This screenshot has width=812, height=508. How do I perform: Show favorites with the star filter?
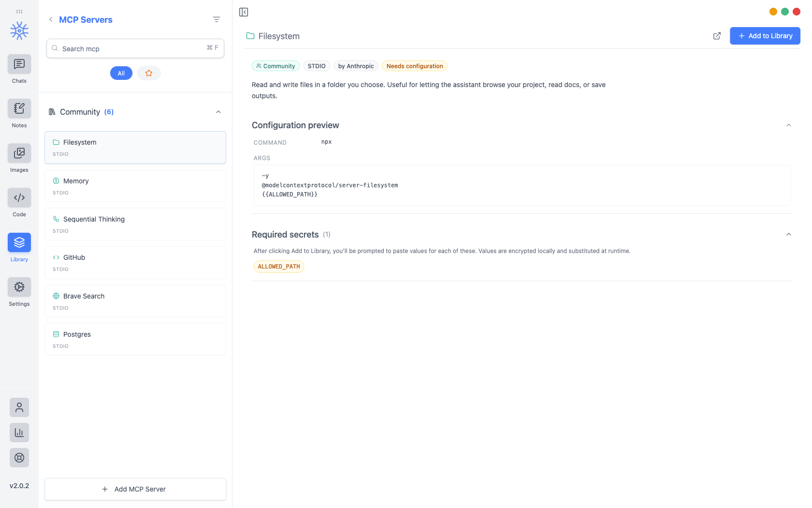[x=149, y=73]
